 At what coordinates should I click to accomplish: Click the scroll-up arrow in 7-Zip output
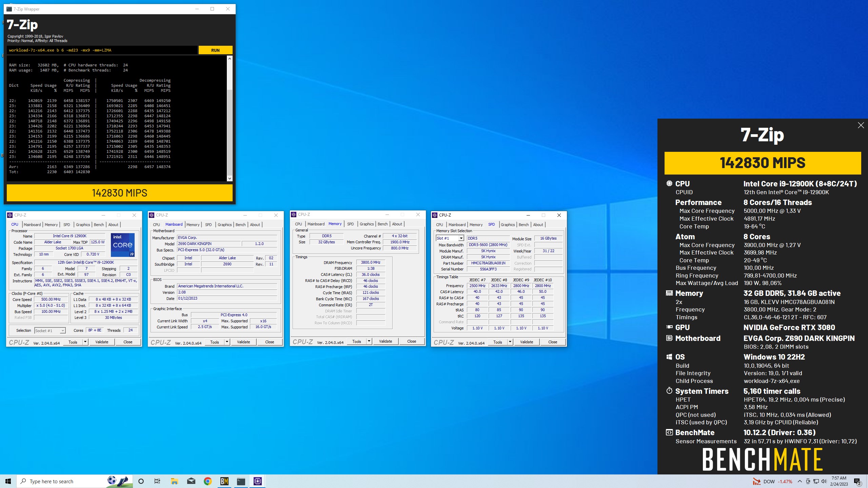[230, 59]
